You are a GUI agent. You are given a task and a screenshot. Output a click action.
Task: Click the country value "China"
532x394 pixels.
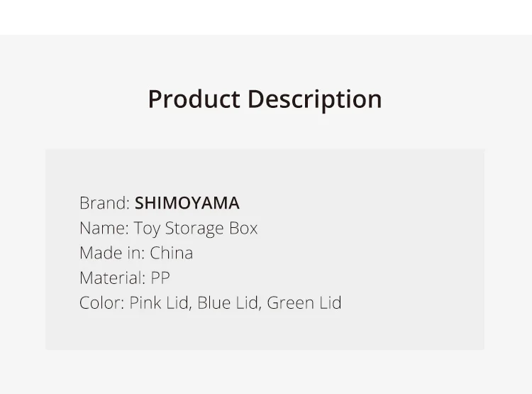[x=171, y=253]
